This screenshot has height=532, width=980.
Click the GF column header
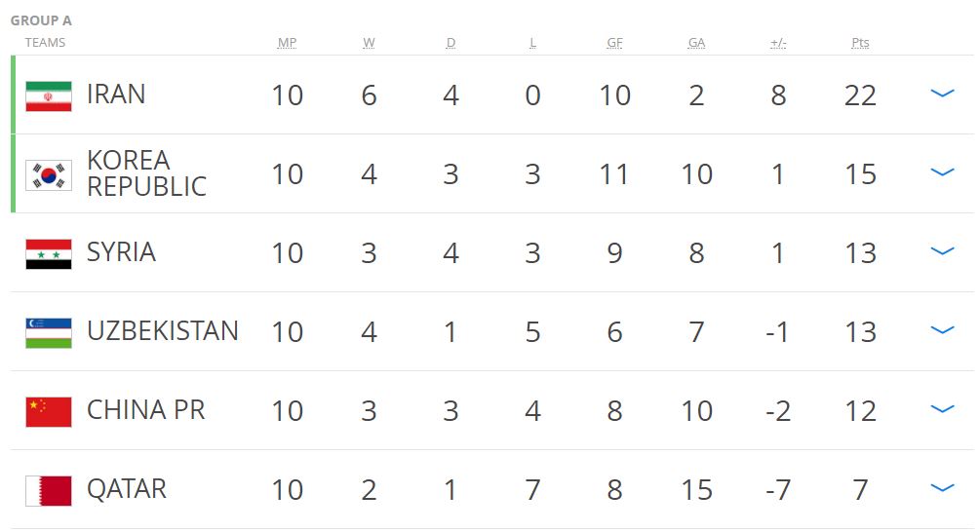click(x=614, y=43)
